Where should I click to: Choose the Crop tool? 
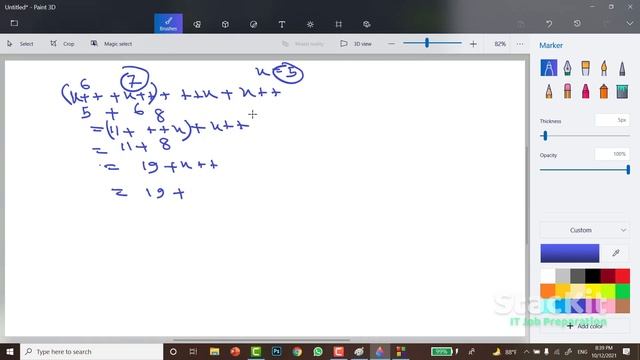click(x=62, y=44)
